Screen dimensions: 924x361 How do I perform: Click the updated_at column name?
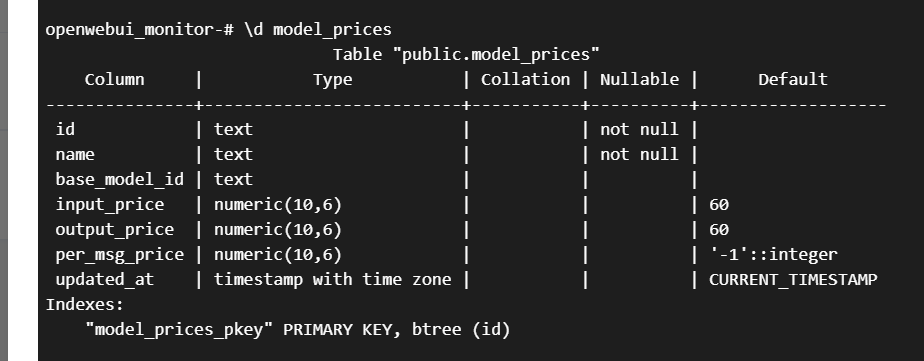pos(104,279)
